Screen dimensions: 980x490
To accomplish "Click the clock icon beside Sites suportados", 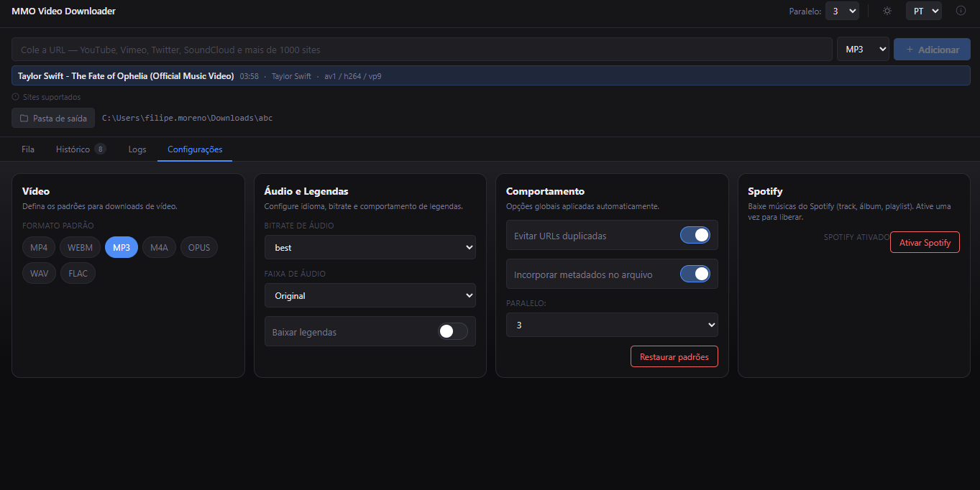I will (15, 97).
